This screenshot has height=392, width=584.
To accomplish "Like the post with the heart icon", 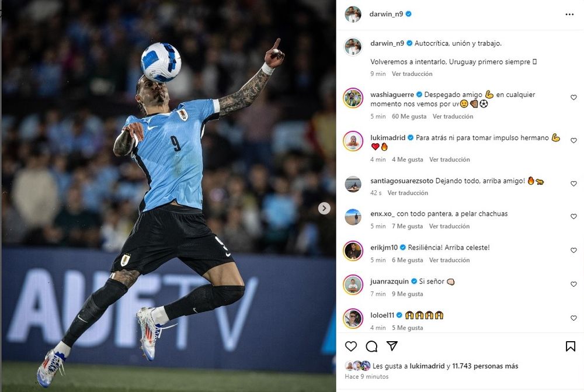I will click(351, 346).
